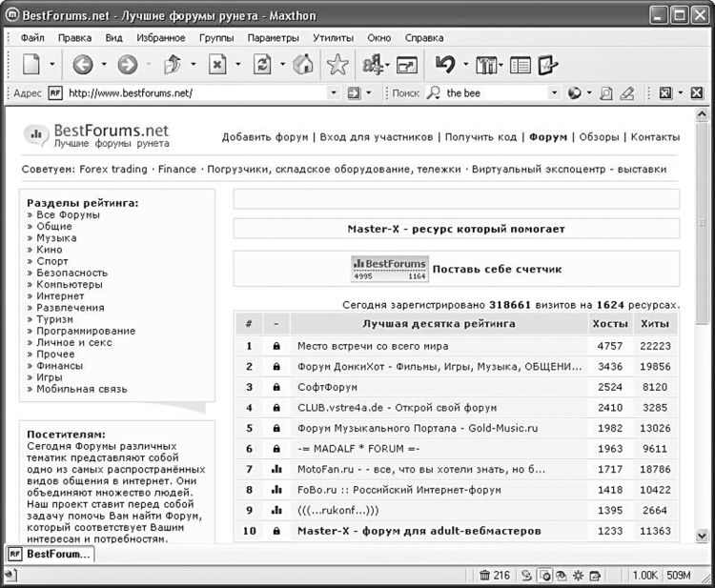This screenshot has height=588, width=715.
Task: Click the sun-shaped status bar icon
Action: 578,576
